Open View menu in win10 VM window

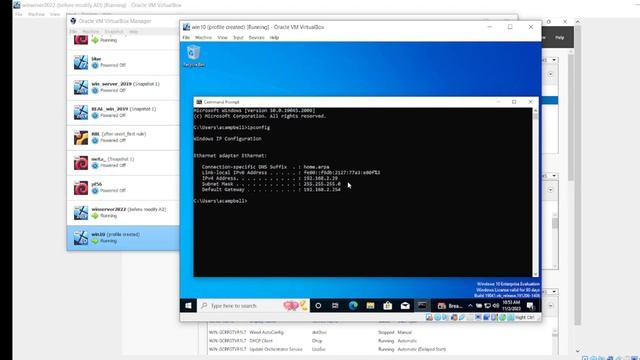[222, 38]
